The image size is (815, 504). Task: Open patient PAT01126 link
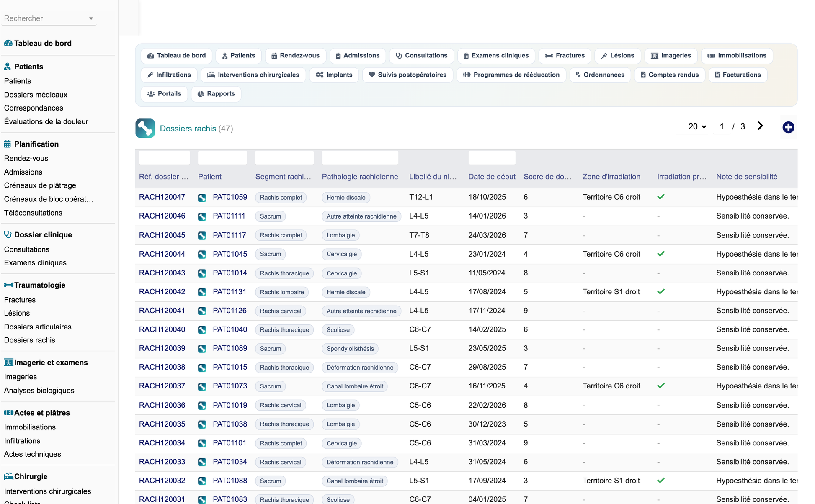tap(230, 311)
